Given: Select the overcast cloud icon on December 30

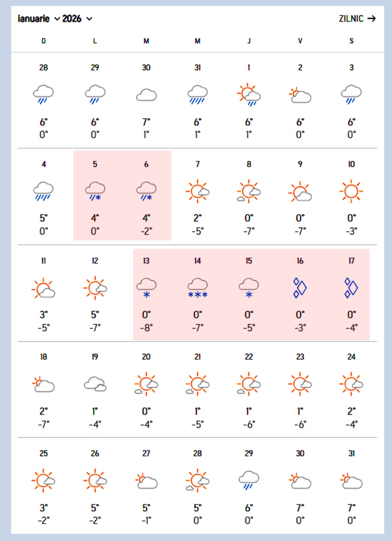Looking at the screenshot, I should [x=146, y=95].
